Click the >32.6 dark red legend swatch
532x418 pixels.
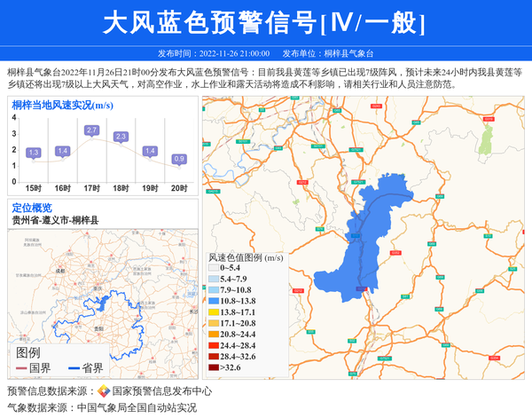213,367
